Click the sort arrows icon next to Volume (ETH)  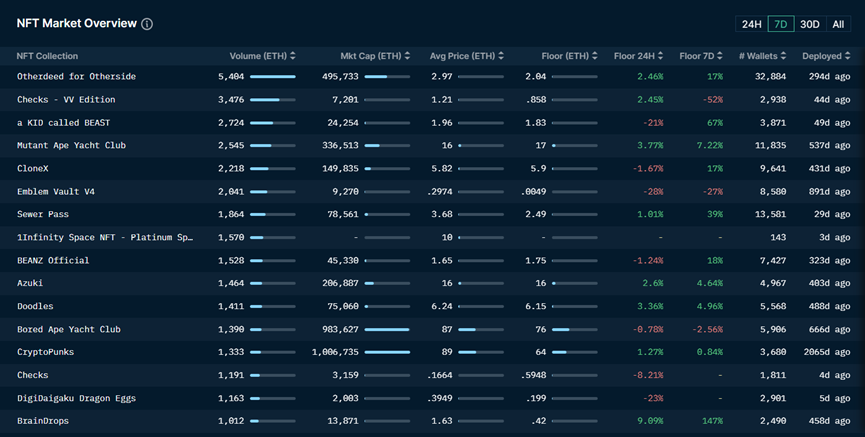[x=294, y=56]
